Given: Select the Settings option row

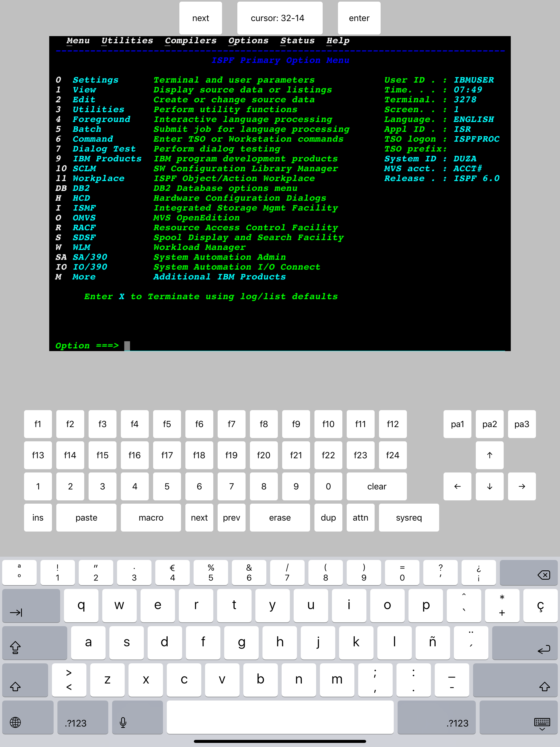Looking at the screenshot, I should (x=185, y=80).
